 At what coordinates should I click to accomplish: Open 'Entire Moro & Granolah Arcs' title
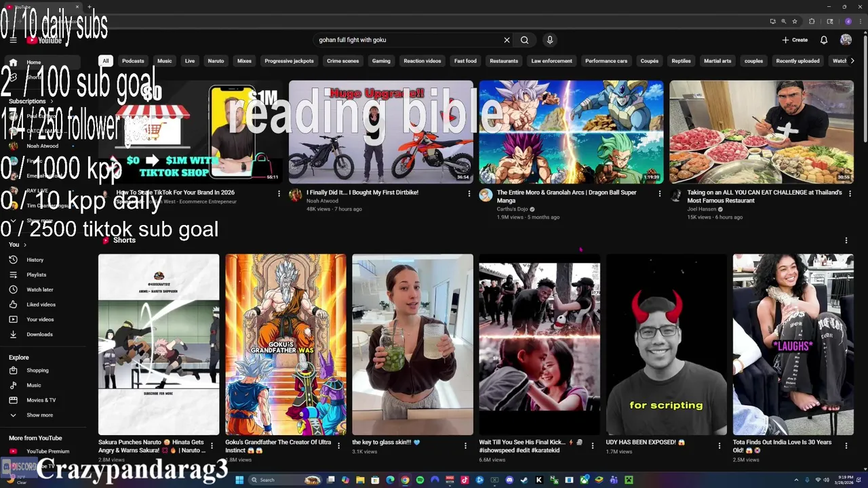pos(566,197)
